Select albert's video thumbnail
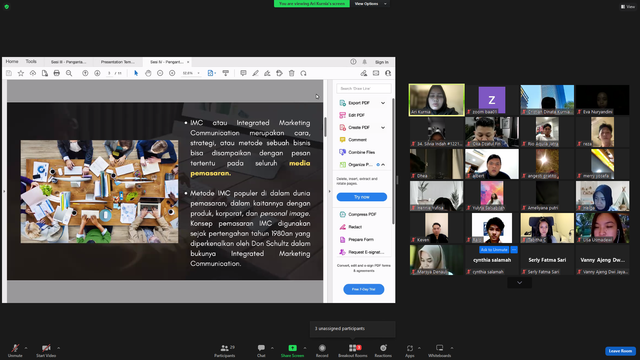Image resolution: width=640 pixels, height=360 pixels. [x=492, y=164]
